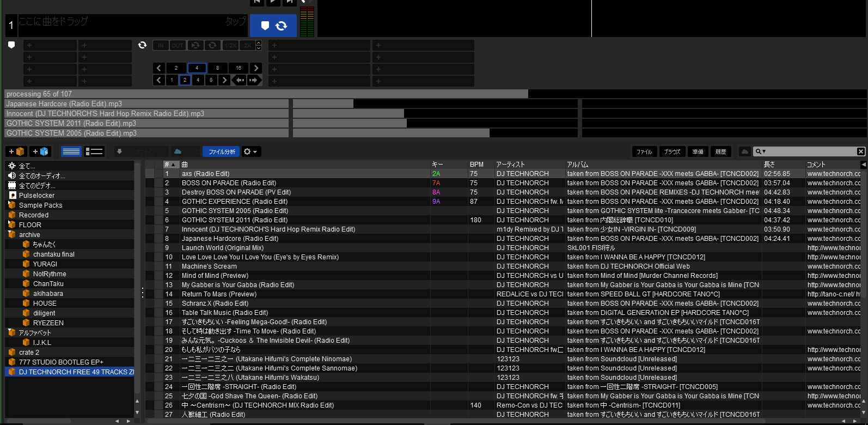Click the I.J.K.L subcrate icon

pyautogui.click(x=26, y=343)
